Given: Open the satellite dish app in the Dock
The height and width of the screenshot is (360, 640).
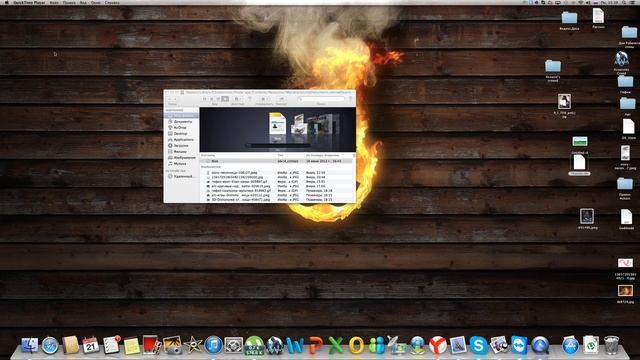Looking at the screenshot, I should pyautogui.click(x=396, y=345).
